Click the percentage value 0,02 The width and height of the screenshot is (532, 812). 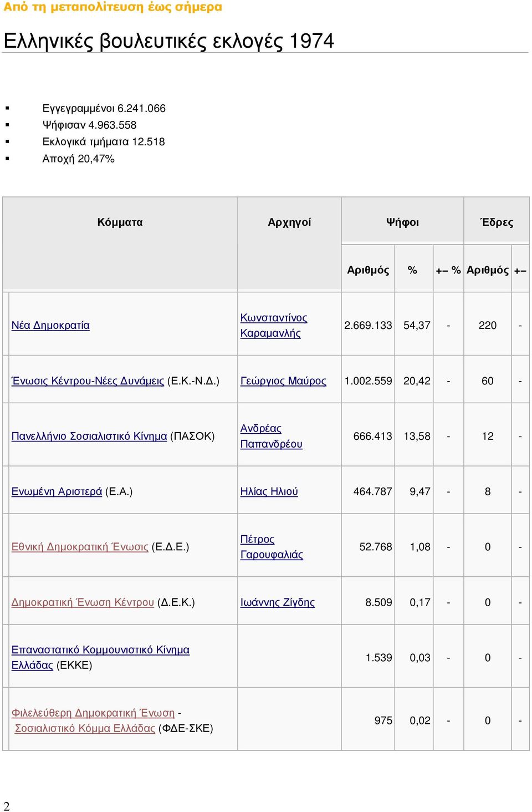coord(420,721)
